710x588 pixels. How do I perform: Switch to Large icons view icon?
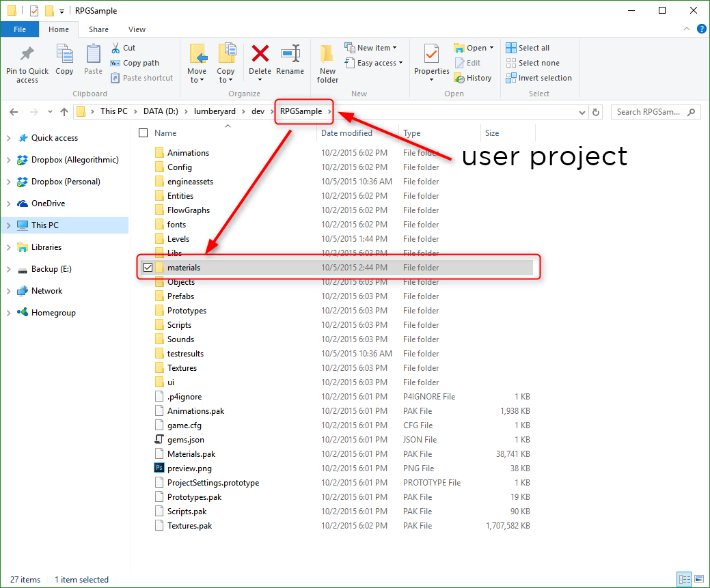(699, 579)
